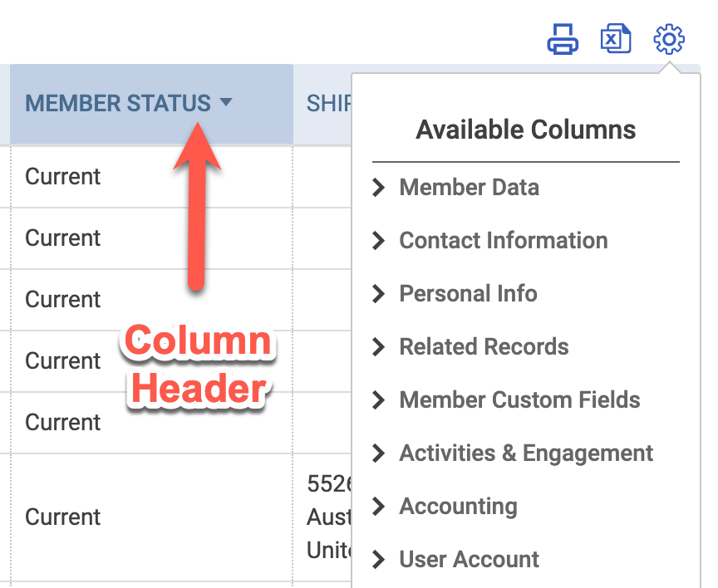Image resolution: width=718 pixels, height=588 pixels.
Task: Click the printer icon
Action: click(563, 39)
